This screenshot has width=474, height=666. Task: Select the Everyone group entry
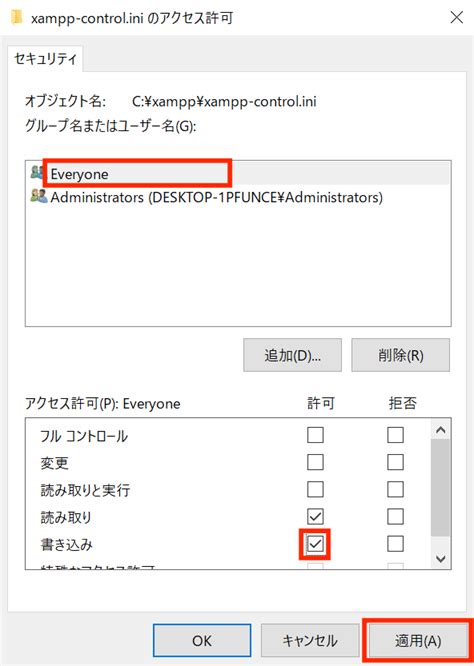point(238,174)
